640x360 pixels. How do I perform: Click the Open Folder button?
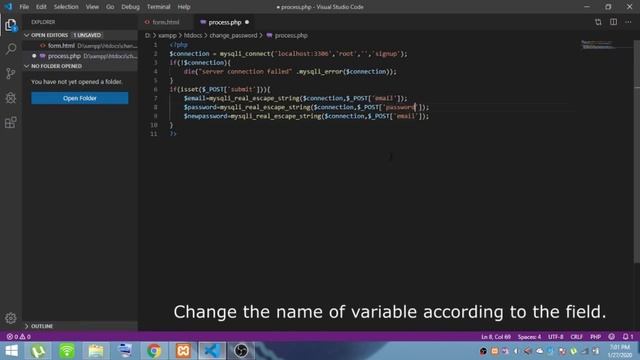pyautogui.click(x=80, y=98)
